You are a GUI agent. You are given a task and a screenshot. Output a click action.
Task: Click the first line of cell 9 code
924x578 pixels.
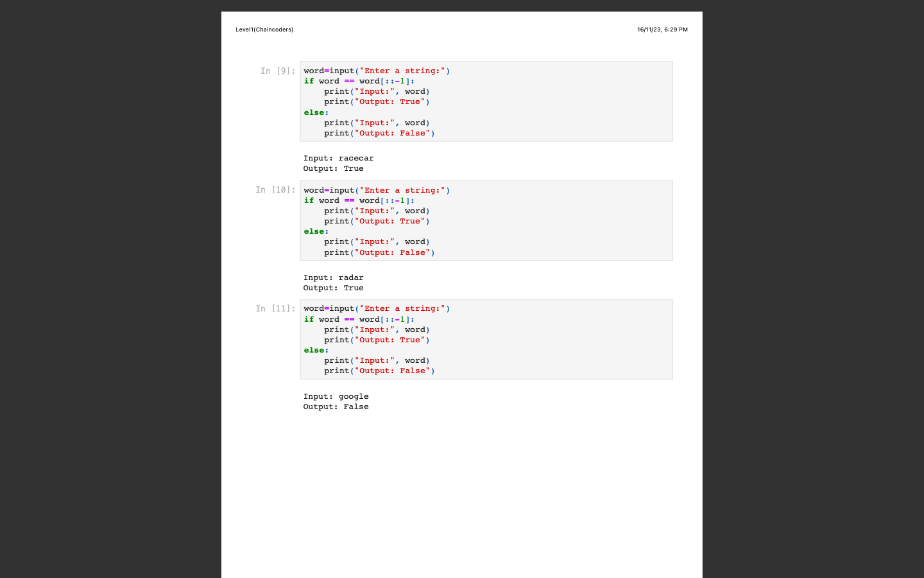click(x=377, y=71)
